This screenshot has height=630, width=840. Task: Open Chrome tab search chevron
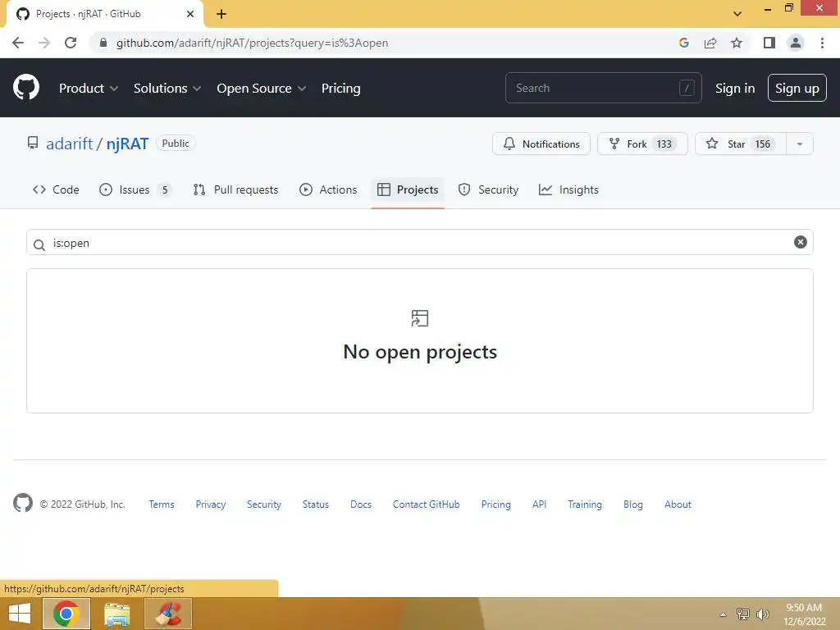coord(737,14)
